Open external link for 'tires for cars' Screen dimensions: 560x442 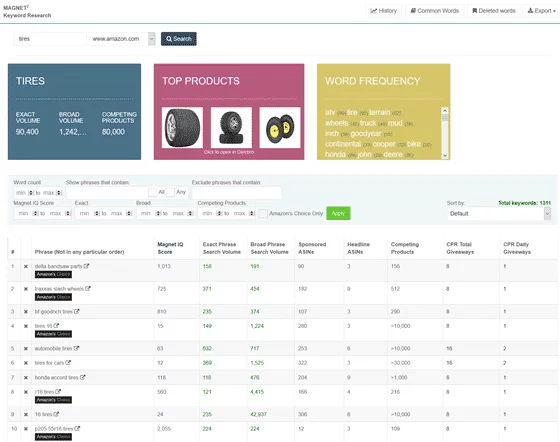click(68, 362)
